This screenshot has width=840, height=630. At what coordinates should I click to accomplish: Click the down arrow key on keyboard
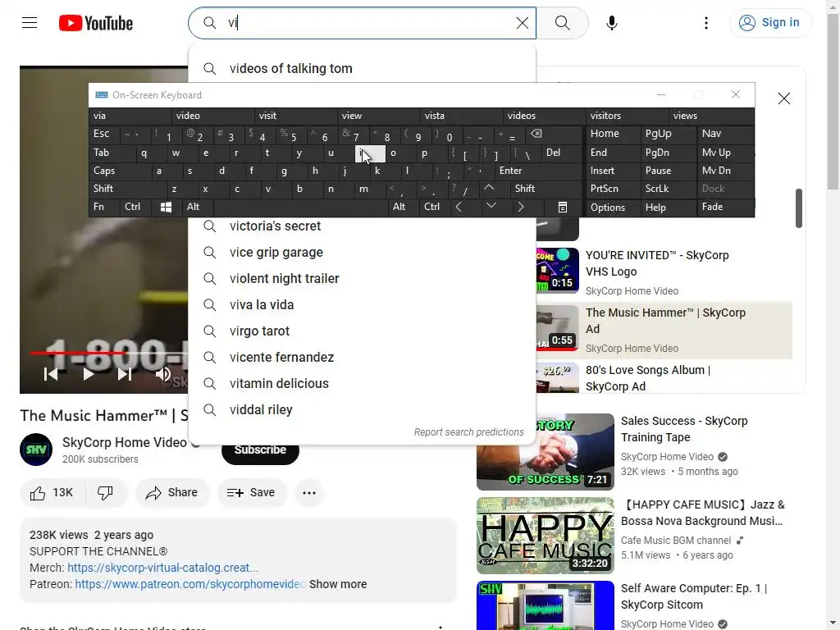tap(491, 206)
